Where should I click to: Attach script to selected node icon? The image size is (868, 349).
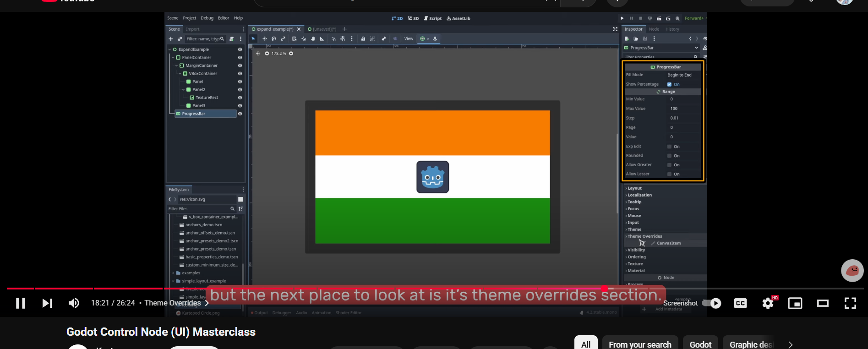point(232,39)
